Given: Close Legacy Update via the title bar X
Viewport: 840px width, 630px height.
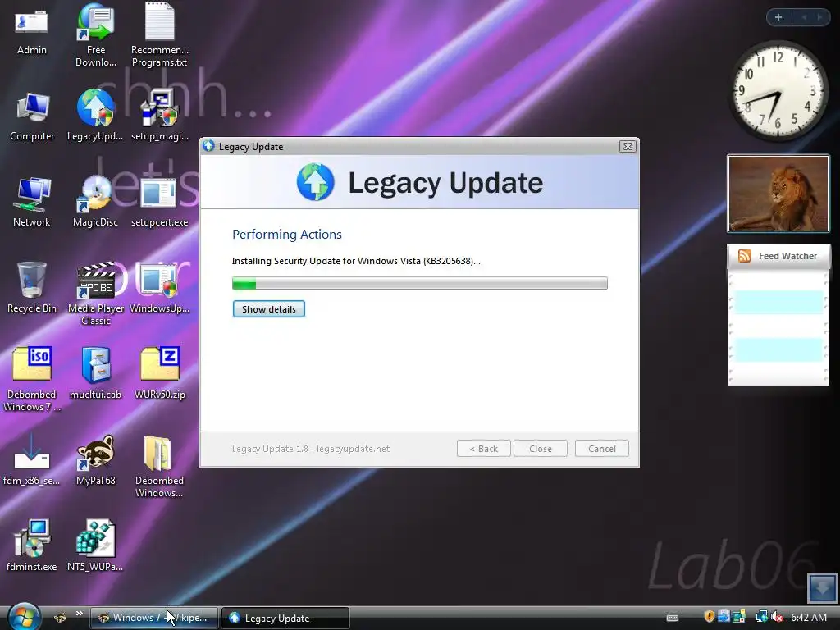Looking at the screenshot, I should click(x=628, y=146).
